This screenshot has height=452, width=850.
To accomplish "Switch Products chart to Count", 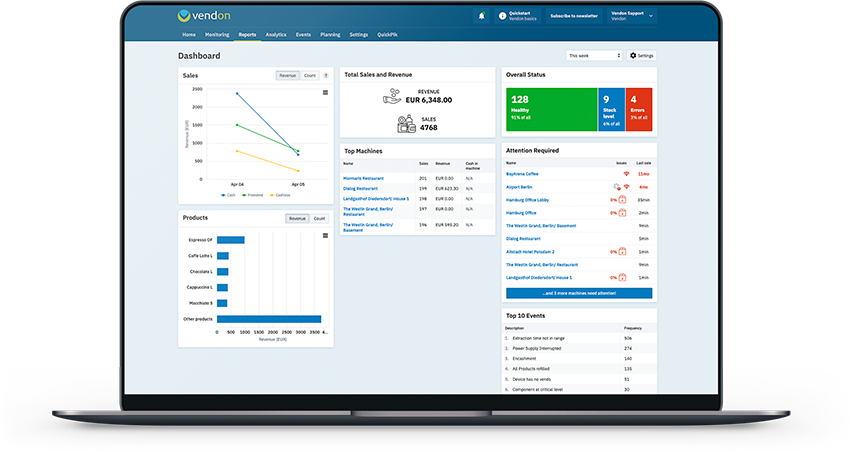I will click(x=319, y=218).
